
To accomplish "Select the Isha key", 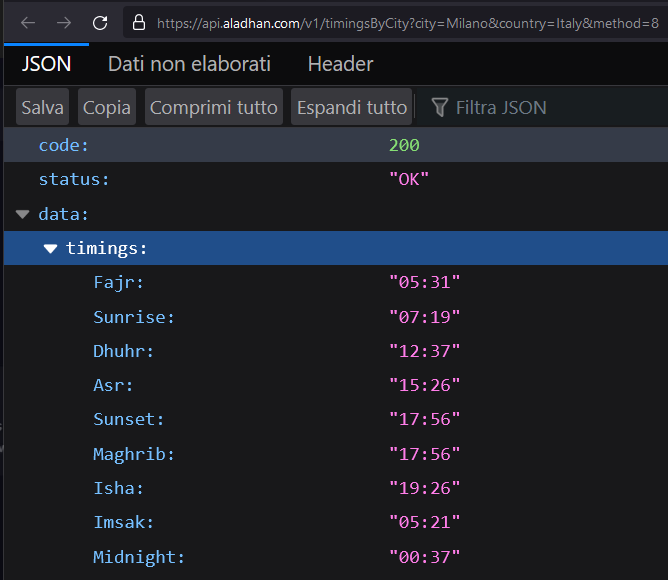I will [119, 488].
